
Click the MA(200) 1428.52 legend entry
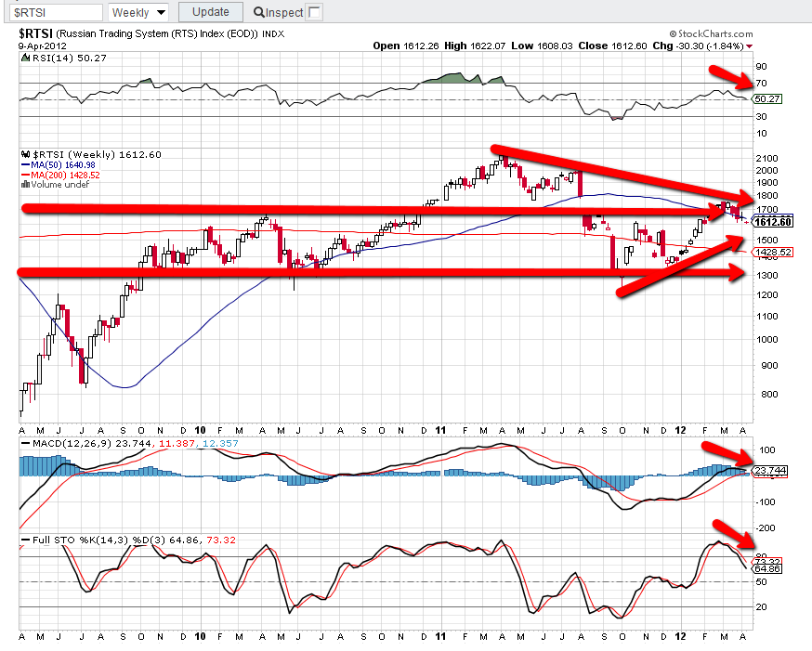[x=60, y=175]
